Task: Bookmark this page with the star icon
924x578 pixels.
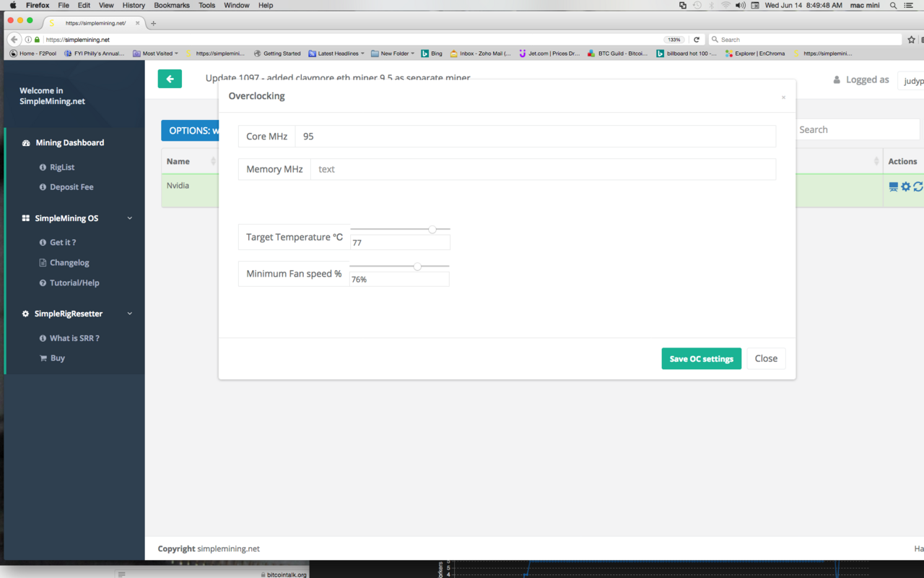Action: [x=912, y=40]
